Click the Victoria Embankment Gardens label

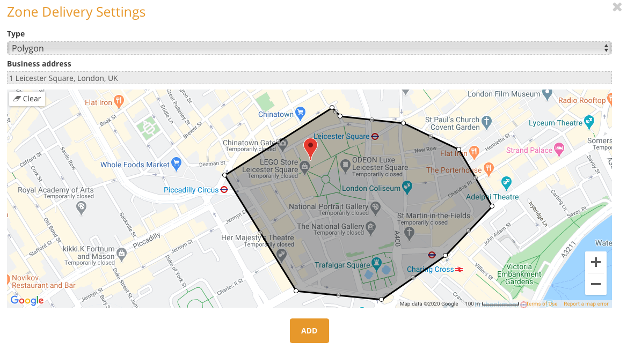(519, 274)
